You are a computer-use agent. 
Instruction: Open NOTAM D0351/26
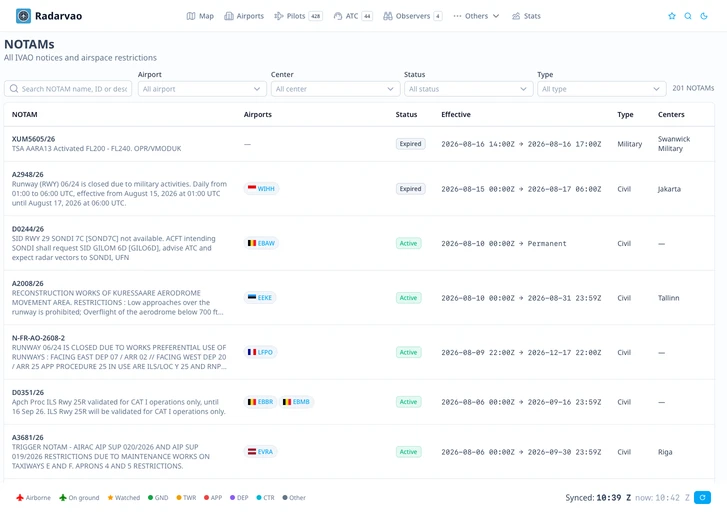tap(28, 392)
